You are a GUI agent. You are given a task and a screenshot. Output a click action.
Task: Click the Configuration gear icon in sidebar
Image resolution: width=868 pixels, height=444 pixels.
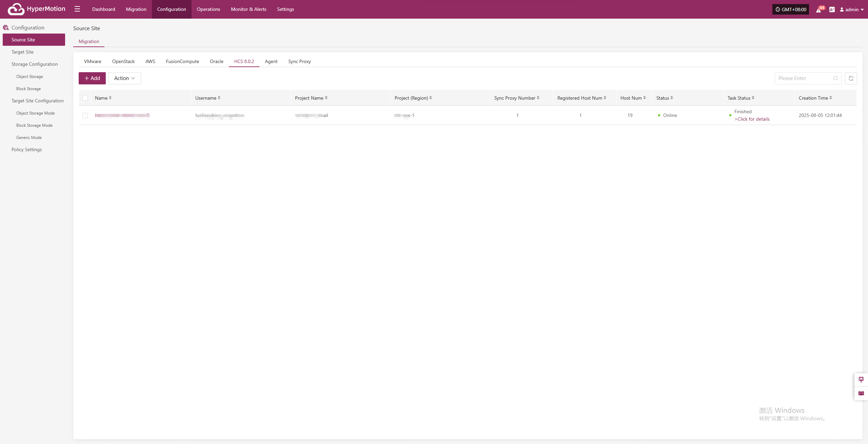coord(6,27)
